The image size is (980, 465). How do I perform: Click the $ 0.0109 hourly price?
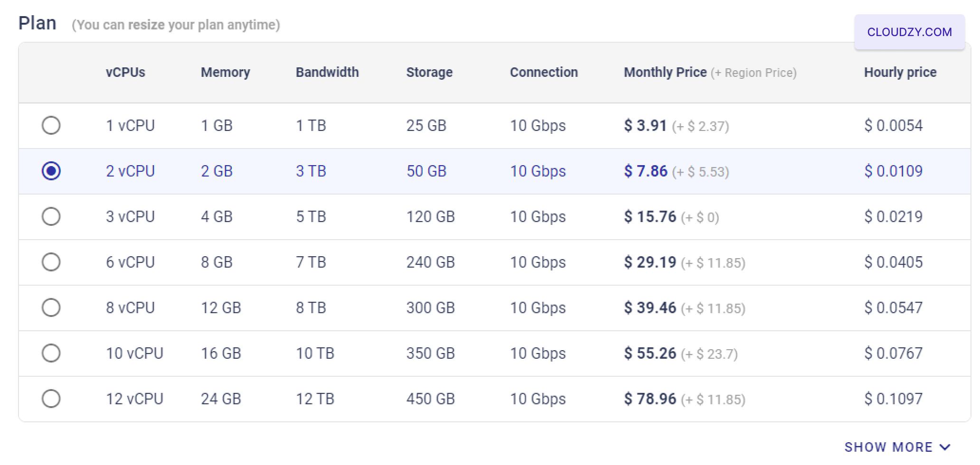pyautogui.click(x=893, y=171)
